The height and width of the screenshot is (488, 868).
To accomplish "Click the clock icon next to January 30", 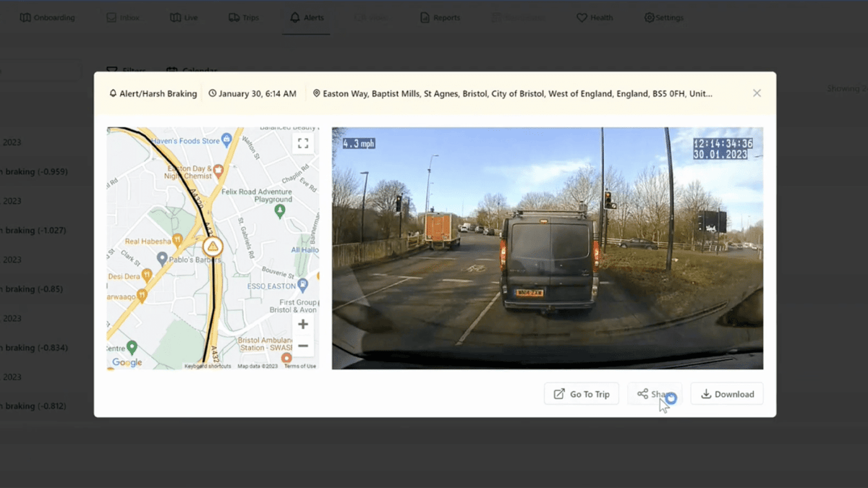I will [x=211, y=93].
